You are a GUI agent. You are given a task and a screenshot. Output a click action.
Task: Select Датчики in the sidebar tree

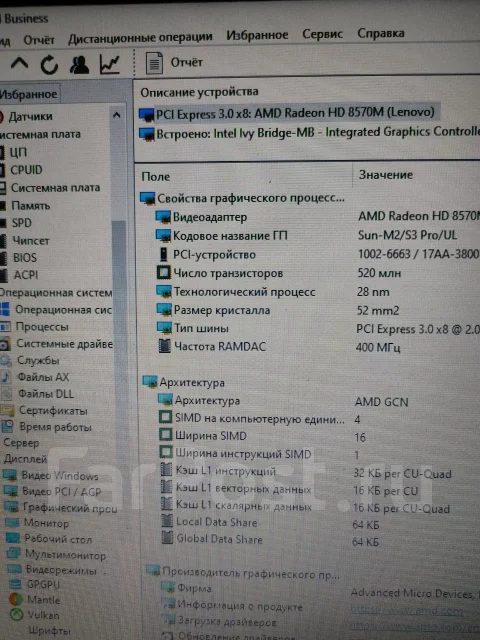click(31, 117)
